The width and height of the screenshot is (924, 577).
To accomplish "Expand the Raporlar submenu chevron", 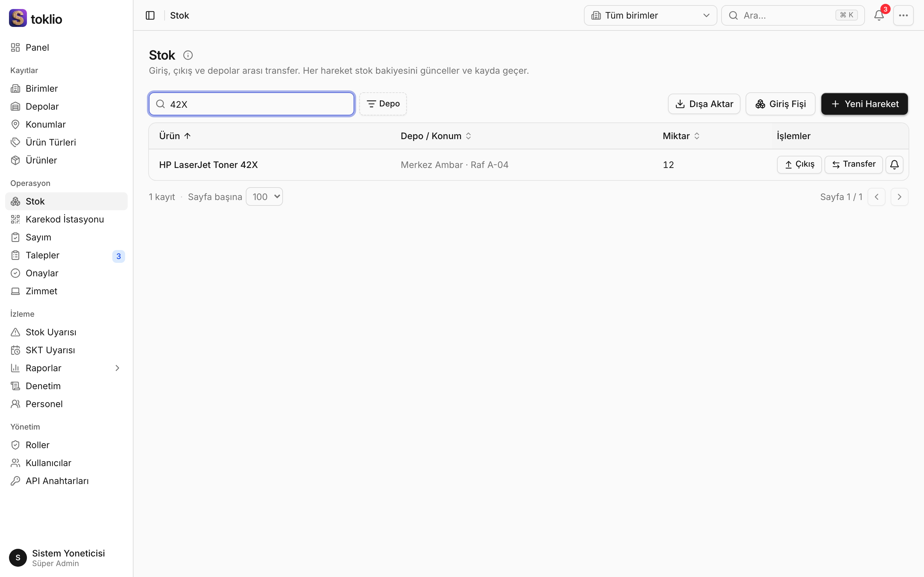I will [117, 368].
